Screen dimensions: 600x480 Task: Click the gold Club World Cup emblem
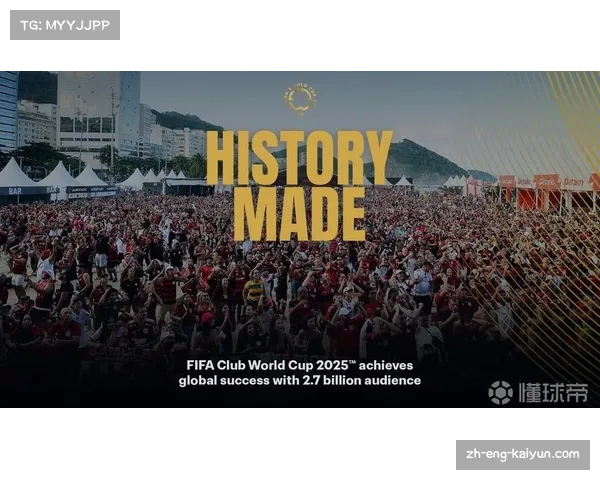[x=300, y=99]
